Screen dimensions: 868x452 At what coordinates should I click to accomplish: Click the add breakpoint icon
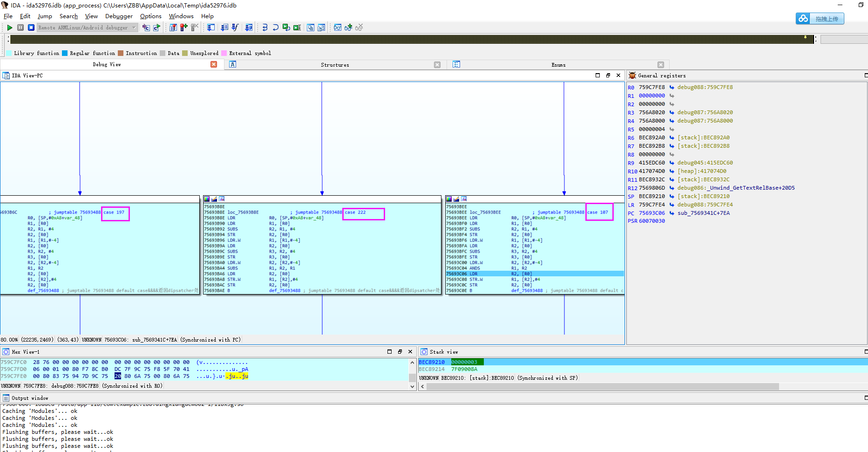(183, 27)
